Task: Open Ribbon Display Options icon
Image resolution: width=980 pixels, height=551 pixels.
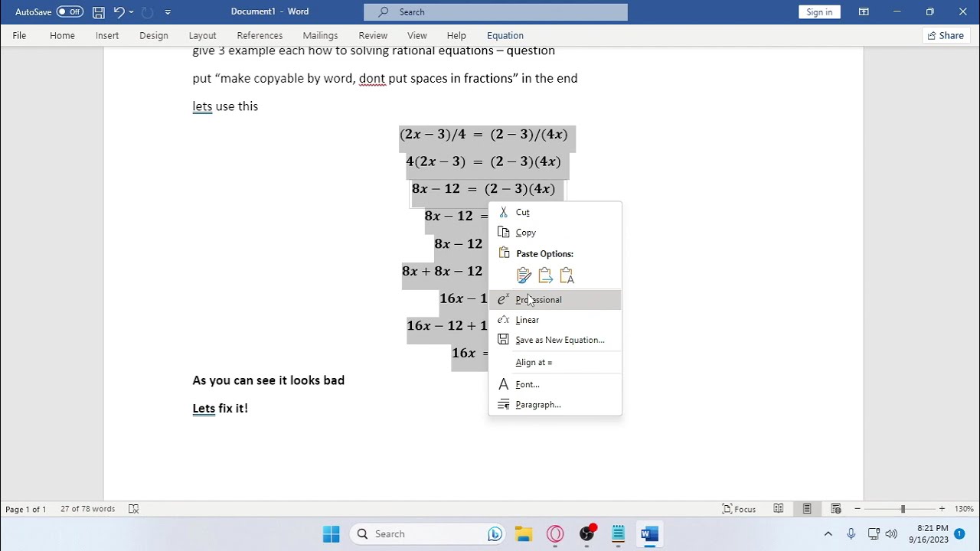Action: click(x=864, y=11)
